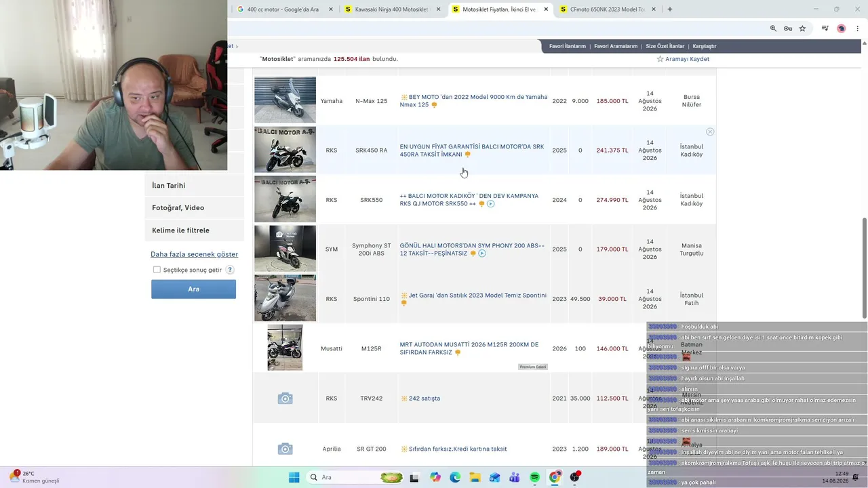
Task: Click the blue Ara search button
Action: pyautogui.click(x=193, y=289)
